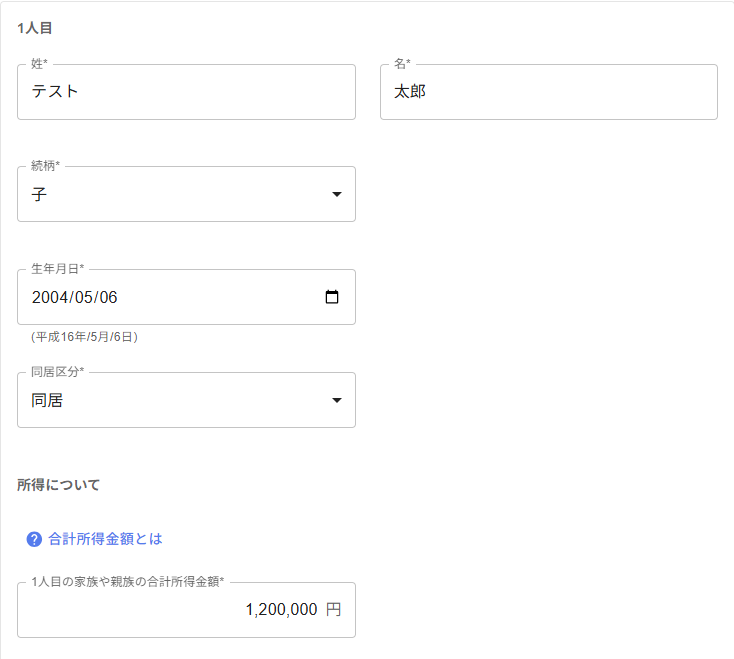Open the 同居区分 field showing 同居

coord(170,400)
